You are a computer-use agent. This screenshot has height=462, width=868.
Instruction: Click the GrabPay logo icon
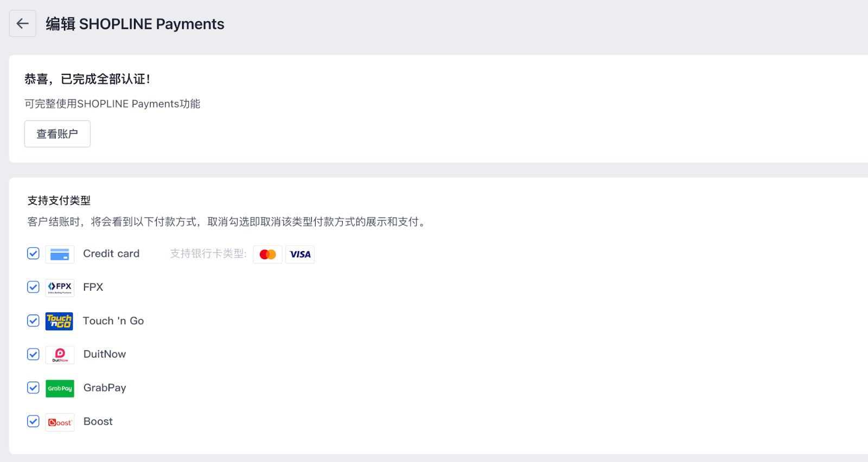coord(60,388)
